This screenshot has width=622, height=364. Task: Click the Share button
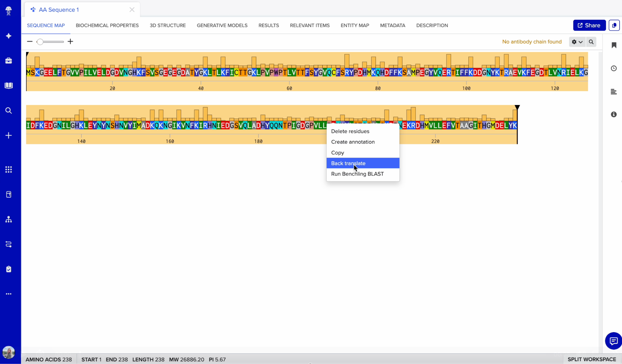point(589,25)
